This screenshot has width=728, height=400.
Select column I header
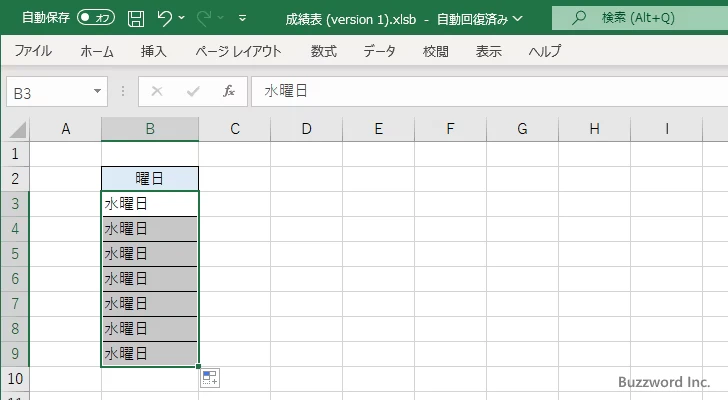point(666,129)
